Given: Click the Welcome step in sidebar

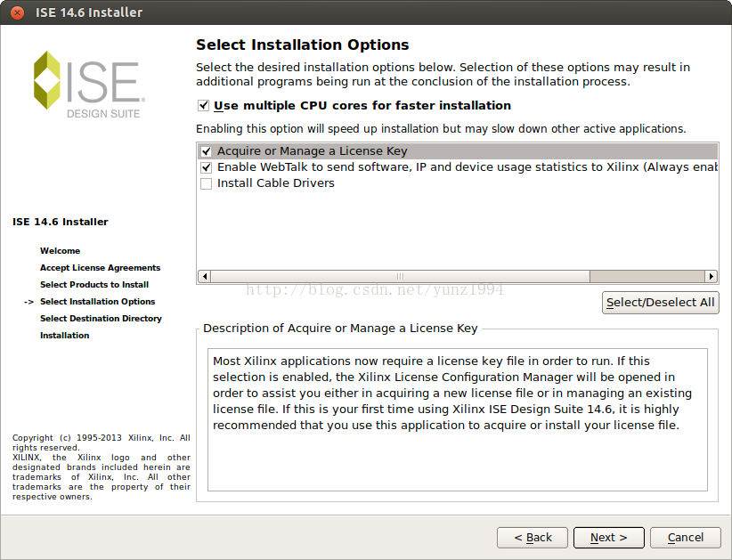Looking at the screenshot, I should coord(60,250).
